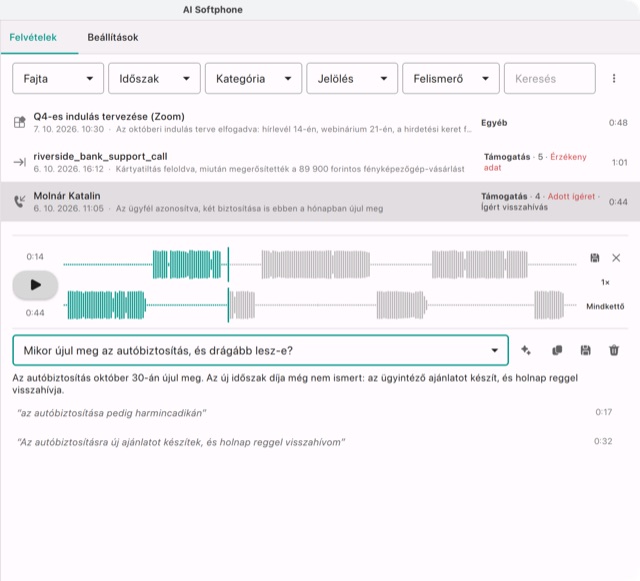This screenshot has width=640, height=581.
Task: Expand the Jelölés filter dropdown
Action: 352,78
